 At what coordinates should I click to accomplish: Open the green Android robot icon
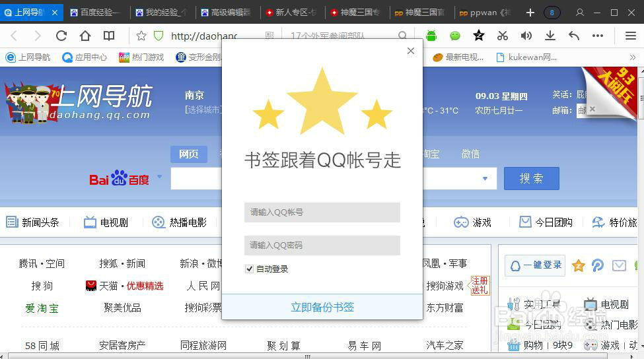[x=431, y=36]
